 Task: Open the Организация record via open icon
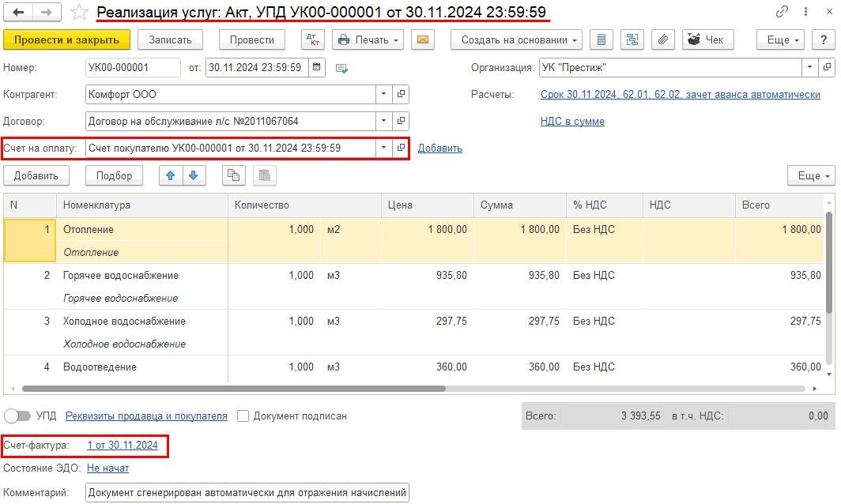(827, 68)
